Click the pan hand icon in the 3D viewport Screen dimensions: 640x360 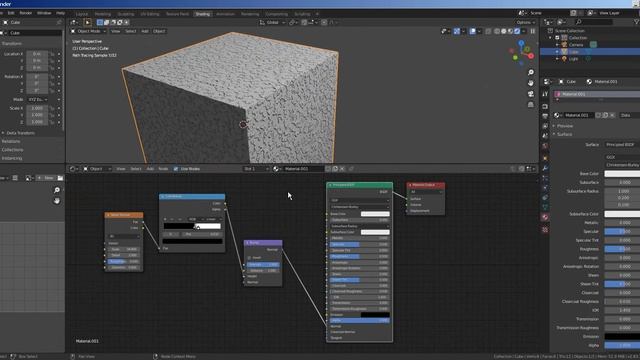tap(531, 83)
